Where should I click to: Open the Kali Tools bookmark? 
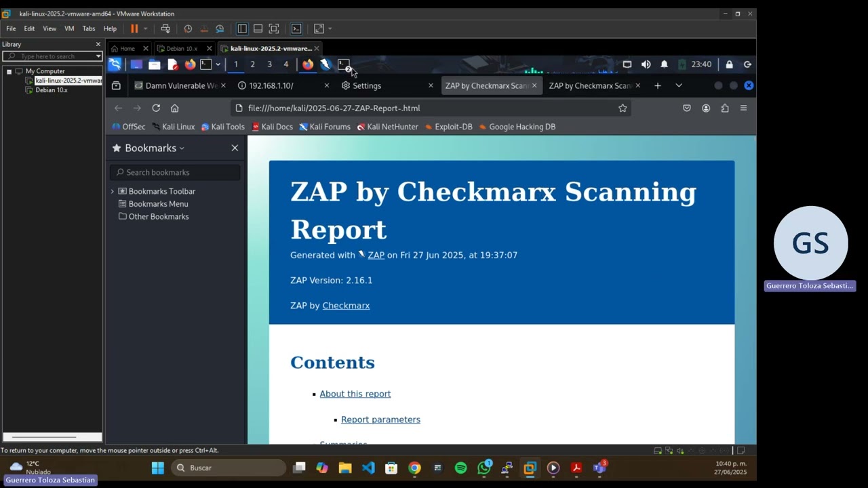[x=223, y=127]
